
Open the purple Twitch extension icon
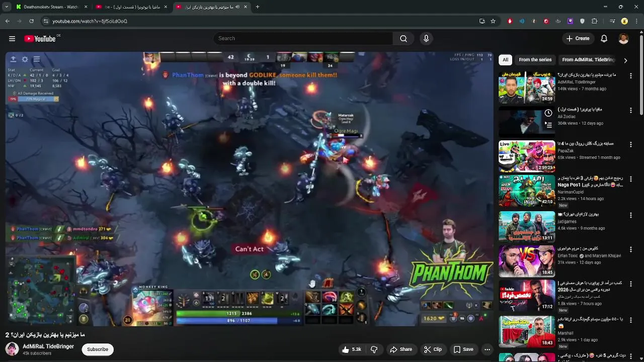click(x=570, y=21)
